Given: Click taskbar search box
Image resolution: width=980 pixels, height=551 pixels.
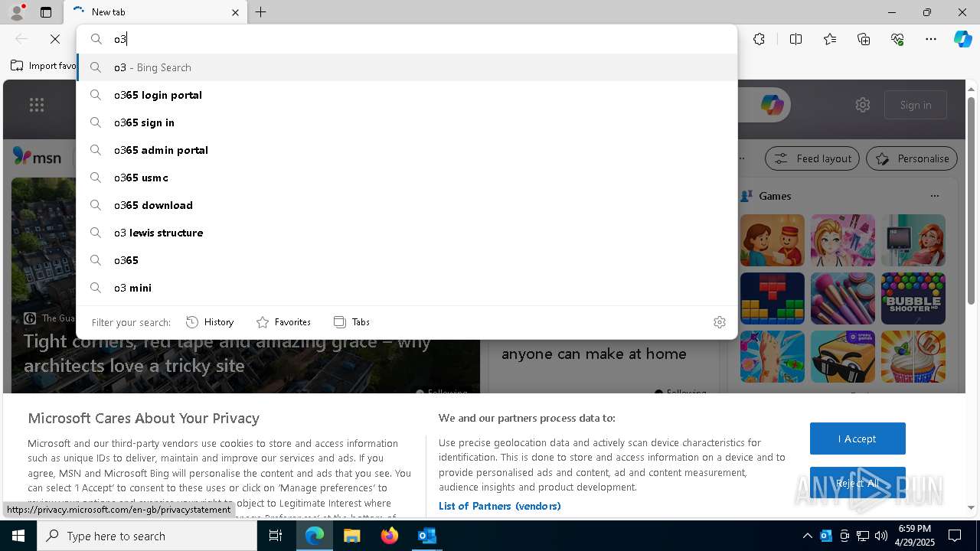Looking at the screenshot, I should (147, 536).
